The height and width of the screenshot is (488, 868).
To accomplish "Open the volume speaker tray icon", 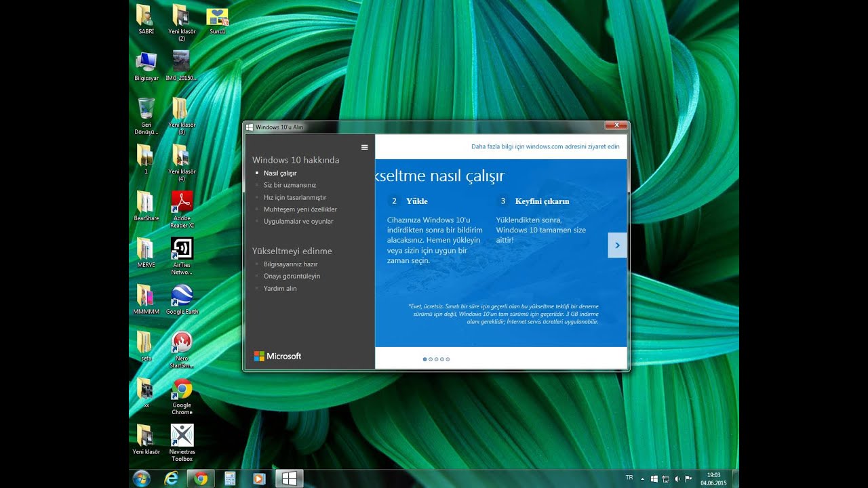I will 677,479.
